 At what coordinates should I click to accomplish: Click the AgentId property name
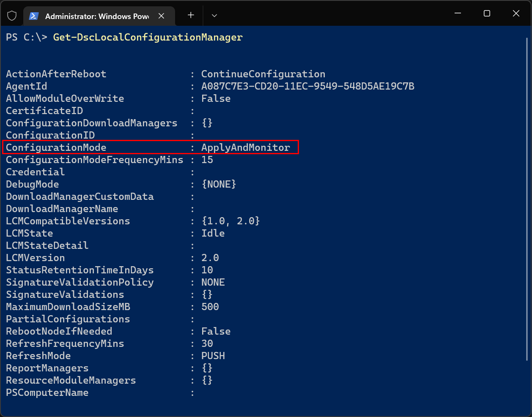click(27, 87)
